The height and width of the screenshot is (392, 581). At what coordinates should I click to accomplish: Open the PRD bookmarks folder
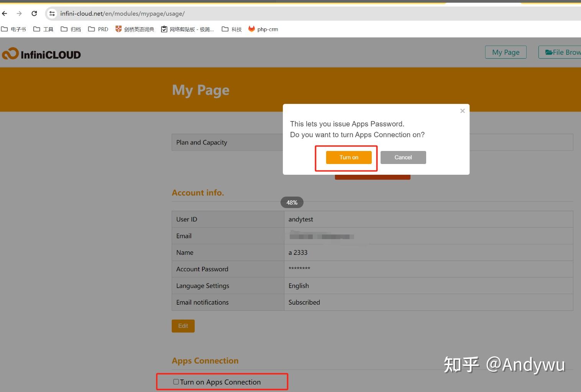[x=98, y=29]
